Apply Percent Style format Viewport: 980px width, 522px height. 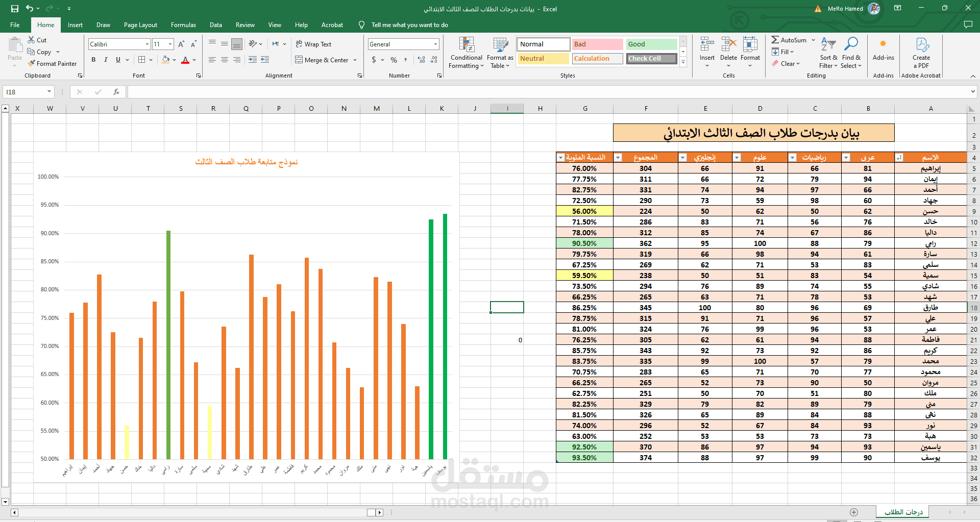point(394,60)
